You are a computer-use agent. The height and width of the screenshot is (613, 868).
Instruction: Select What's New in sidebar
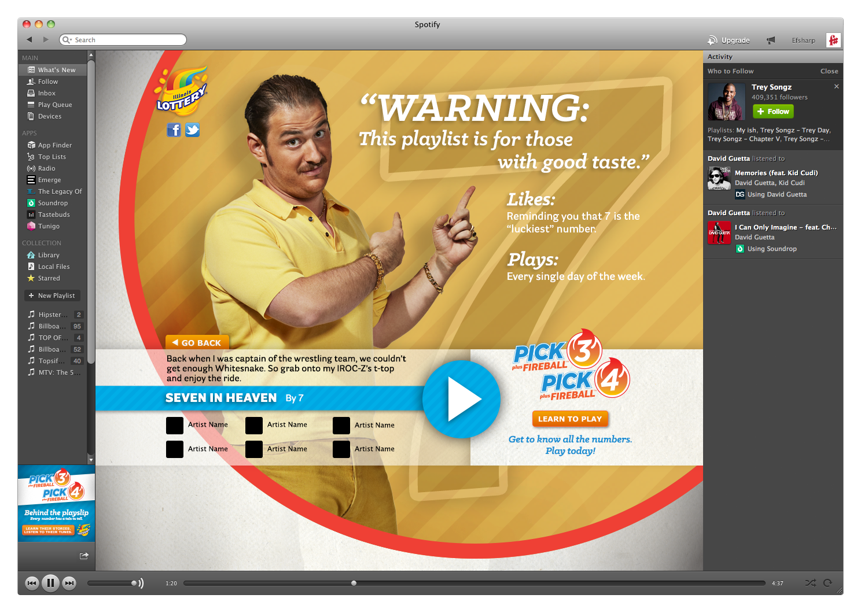53,70
